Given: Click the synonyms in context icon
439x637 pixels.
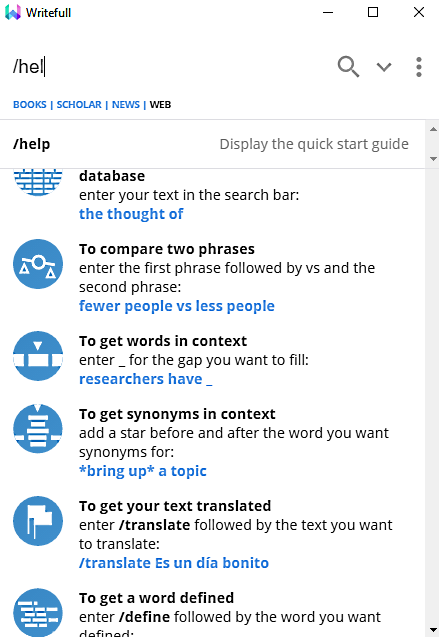Looking at the screenshot, I should pos(38,429).
